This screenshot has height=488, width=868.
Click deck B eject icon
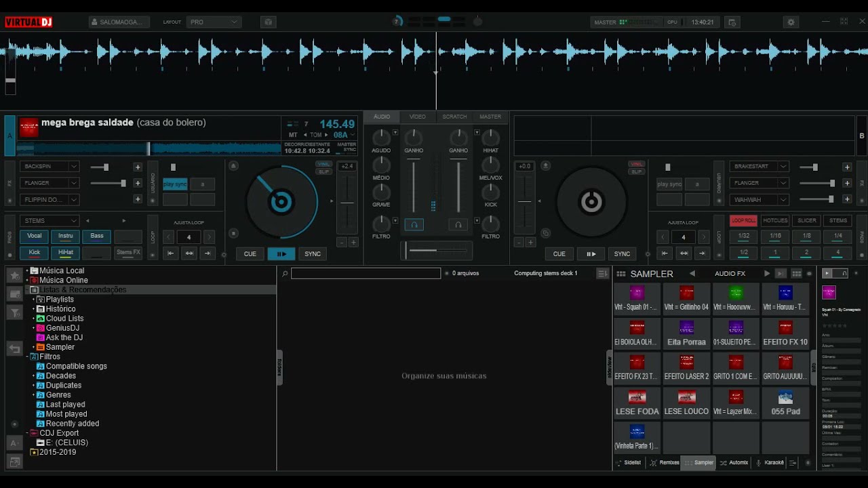click(545, 165)
